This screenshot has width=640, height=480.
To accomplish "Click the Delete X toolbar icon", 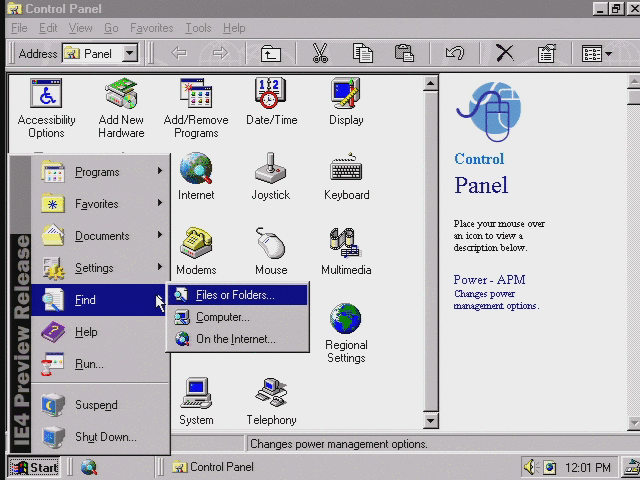I will click(x=505, y=53).
